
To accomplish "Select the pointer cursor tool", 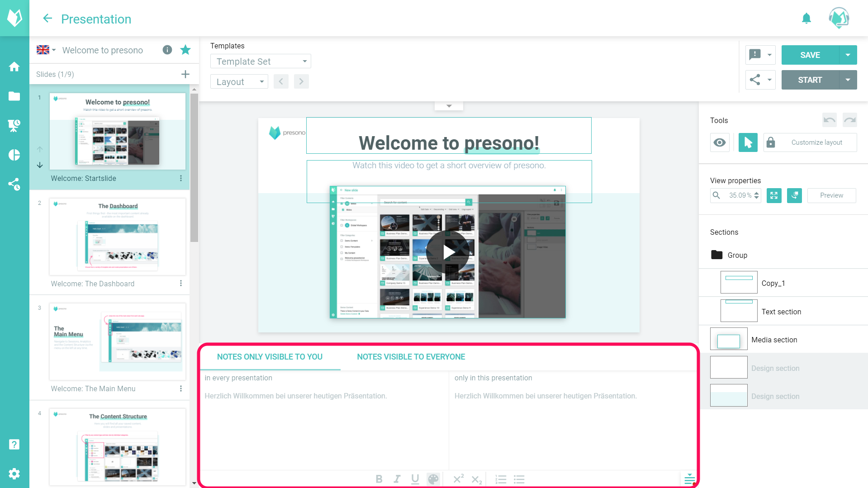I will [748, 142].
